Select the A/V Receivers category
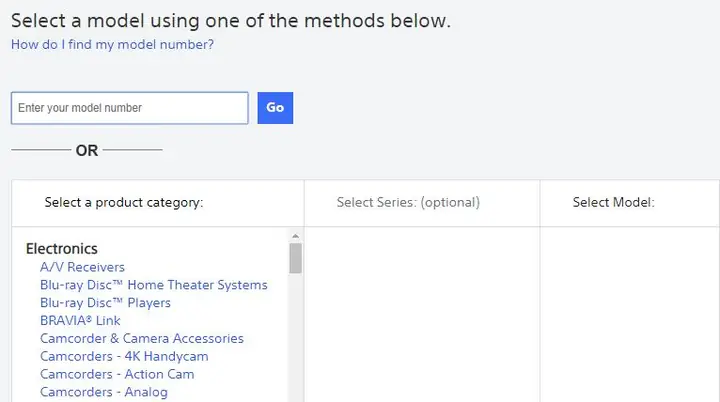The image size is (720, 402). tap(82, 267)
